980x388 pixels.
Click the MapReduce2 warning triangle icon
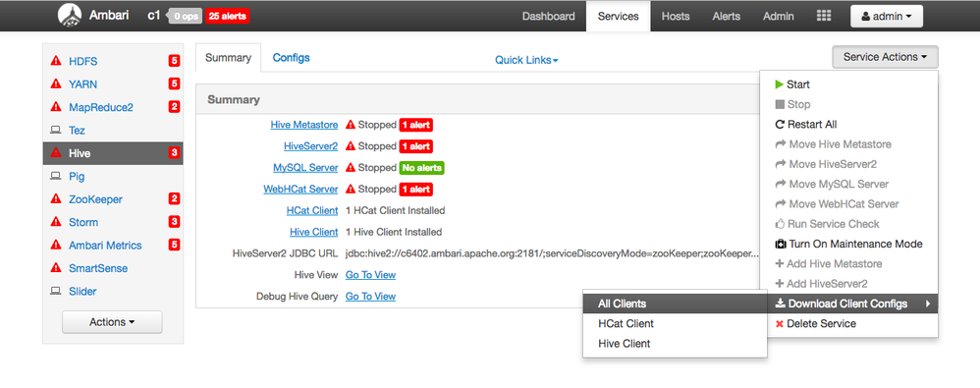tap(56, 107)
